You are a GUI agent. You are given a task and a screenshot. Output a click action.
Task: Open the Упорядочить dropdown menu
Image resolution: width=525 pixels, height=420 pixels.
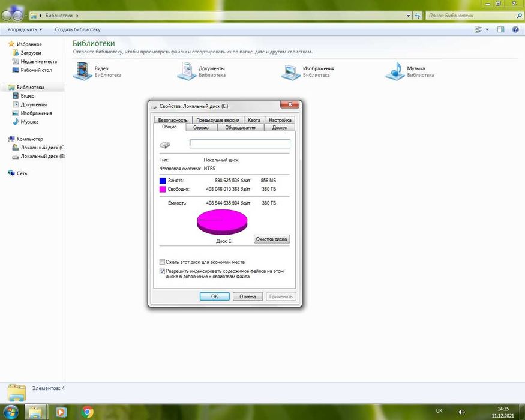[x=25, y=29]
